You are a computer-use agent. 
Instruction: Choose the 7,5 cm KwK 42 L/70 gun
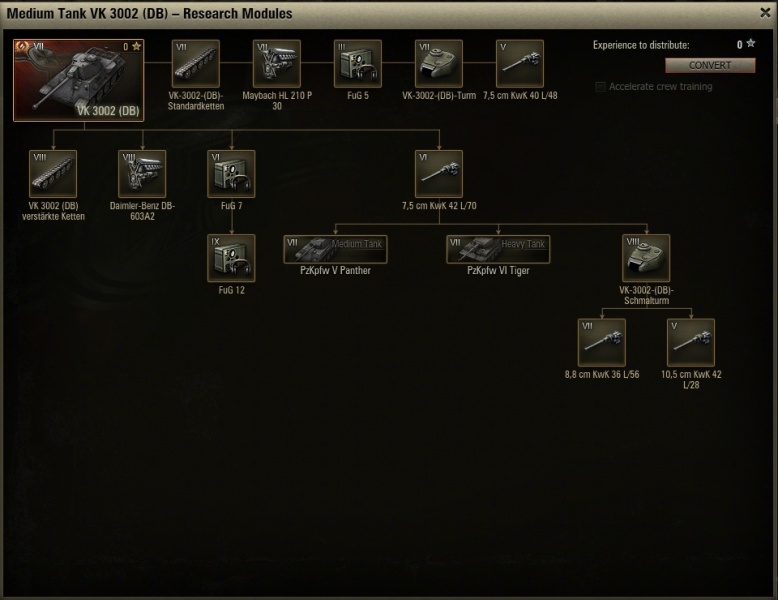pos(439,174)
